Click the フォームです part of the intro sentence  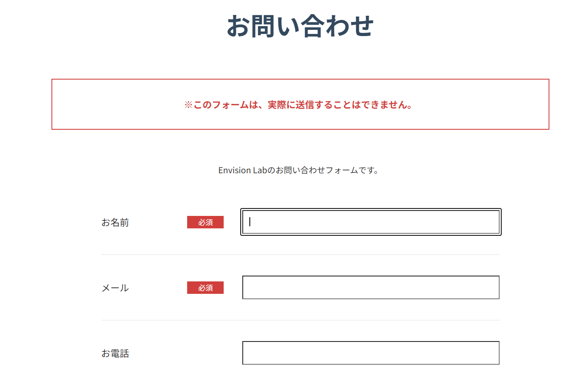tap(351, 170)
